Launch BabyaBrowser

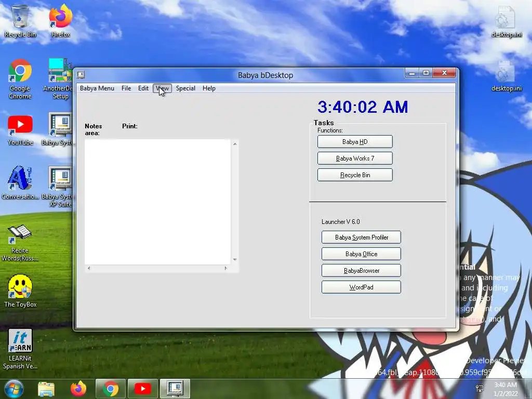(361, 270)
